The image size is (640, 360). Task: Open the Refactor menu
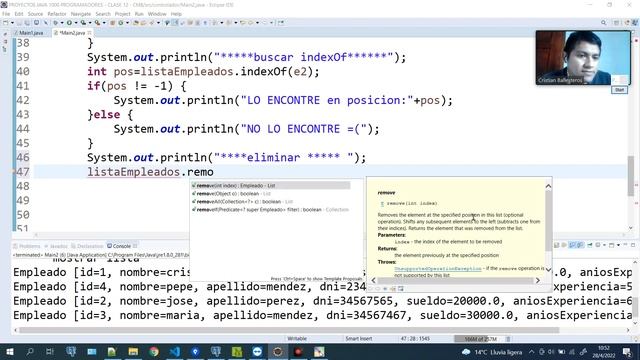57,14
